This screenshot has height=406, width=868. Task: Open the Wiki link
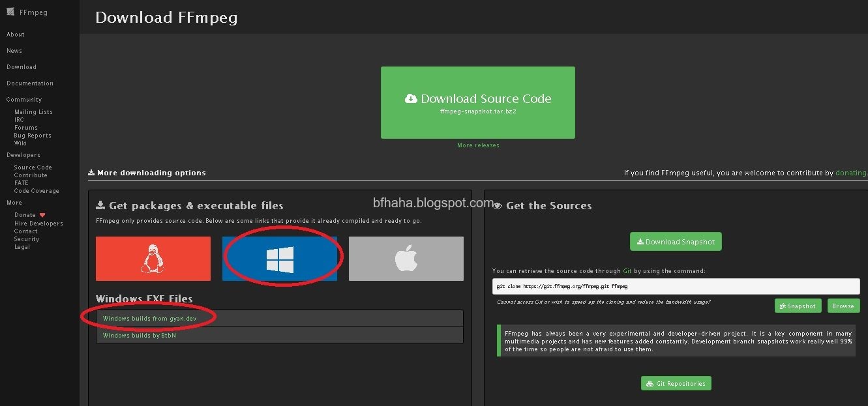click(20, 143)
